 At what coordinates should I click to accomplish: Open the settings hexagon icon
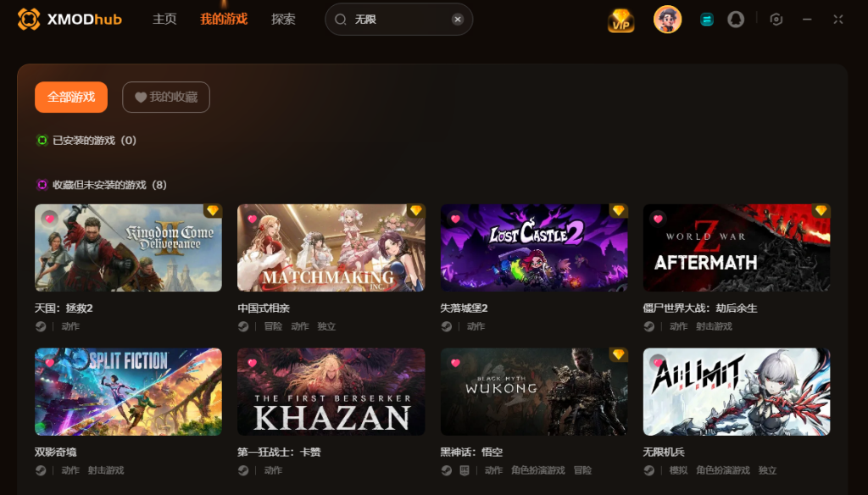click(776, 19)
